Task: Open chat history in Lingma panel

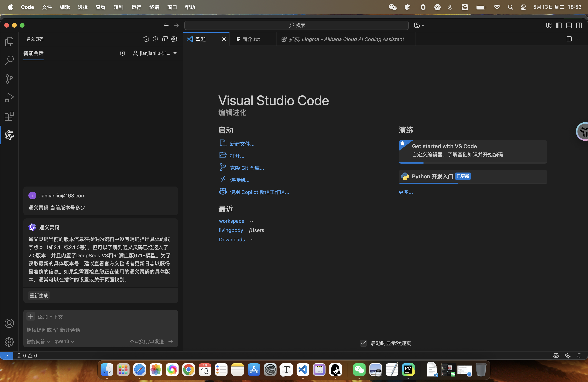Action: click(146, 39)
